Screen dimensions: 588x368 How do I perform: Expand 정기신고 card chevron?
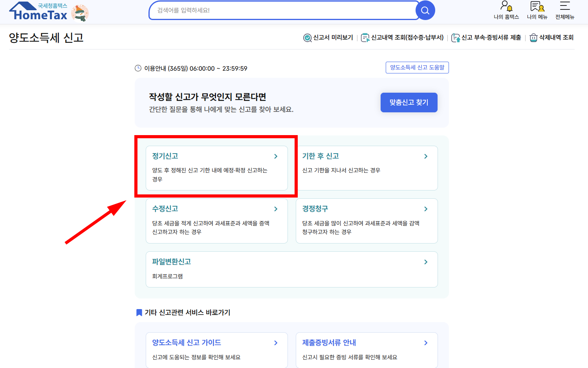(x=276, y=156)
